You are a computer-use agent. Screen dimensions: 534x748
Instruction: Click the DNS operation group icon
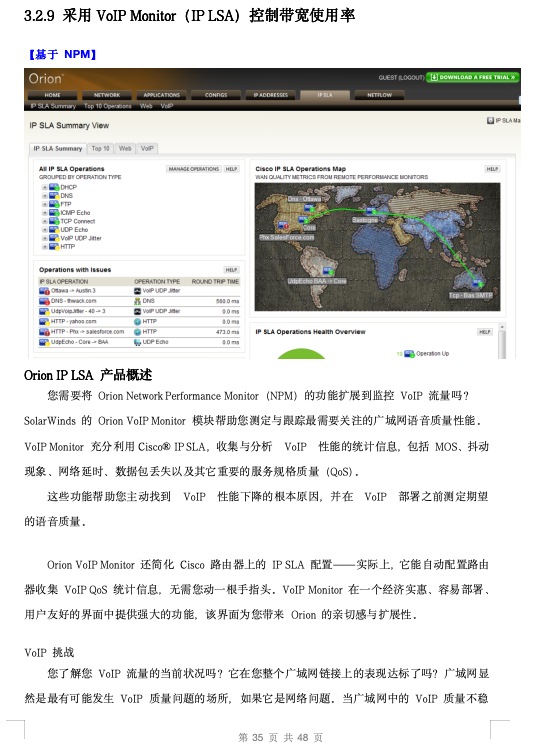pos(54,196)
